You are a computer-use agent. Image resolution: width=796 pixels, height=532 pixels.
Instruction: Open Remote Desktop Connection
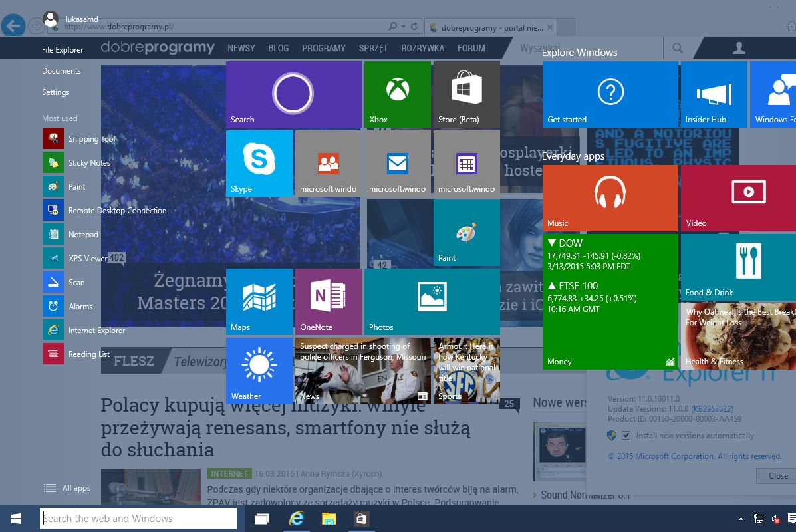point(105,210)
